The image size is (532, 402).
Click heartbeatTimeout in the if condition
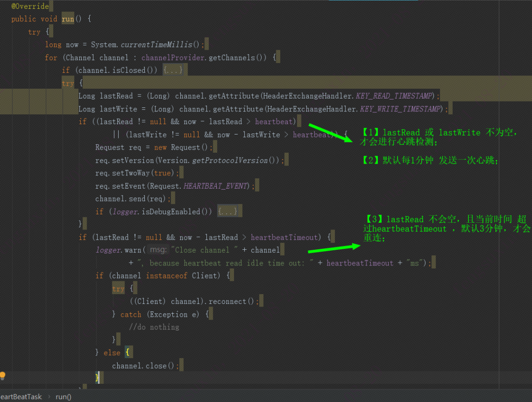(x=284, y=237)
